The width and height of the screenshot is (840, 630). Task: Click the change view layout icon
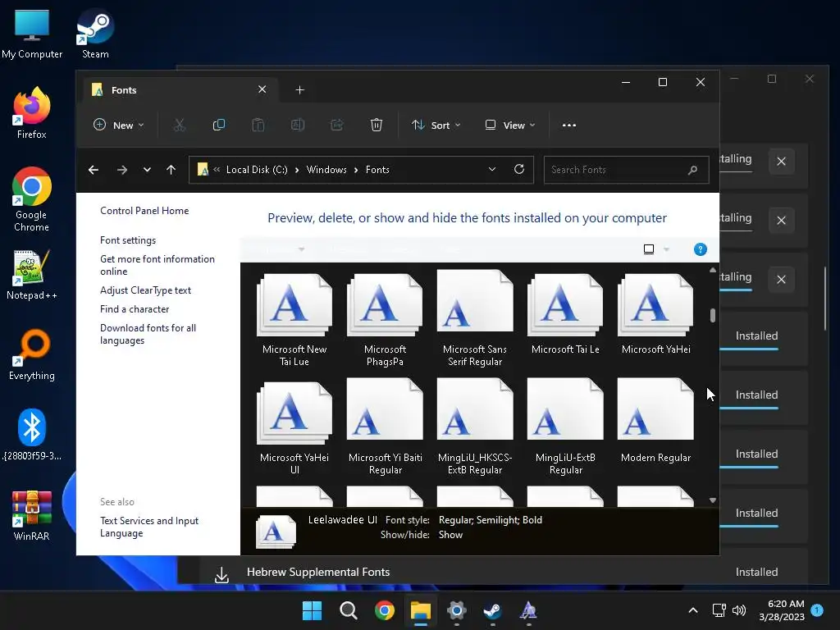(x=649, y=249)
